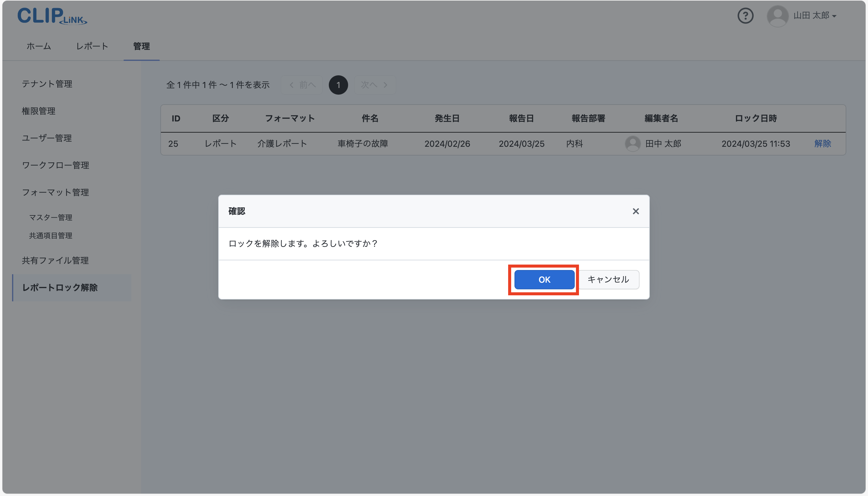This screenshot has height=496, width=868.
Task: Click the 解除 link for report 25
Action: tap(823, 143)
